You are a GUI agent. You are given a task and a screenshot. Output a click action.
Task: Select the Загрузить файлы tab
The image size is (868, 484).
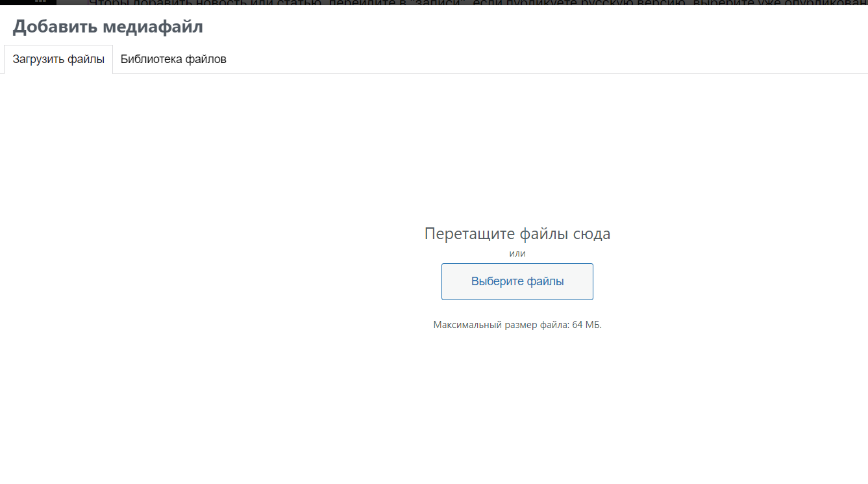click(x=58, y=60)
